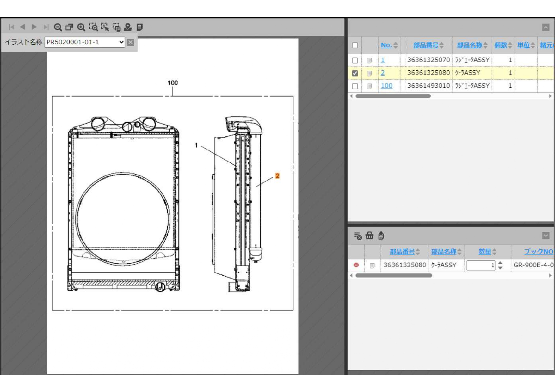555x392 pixels.
Task: Check the checkbox for part No. 1
Action: point(355,60)
